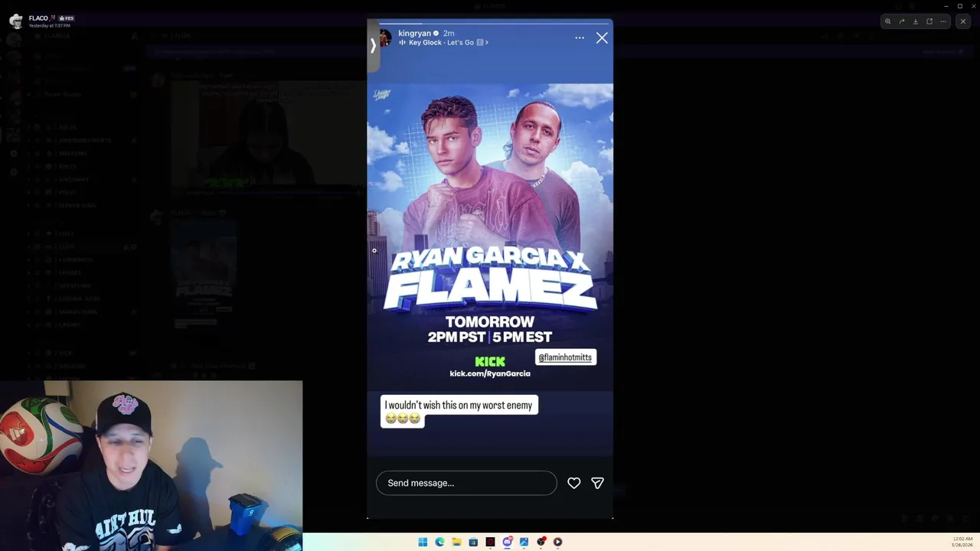This screenshot has height=551, width=980.
Task: Zoom in on the image with magnifier icon
Action: click(888, 21)
